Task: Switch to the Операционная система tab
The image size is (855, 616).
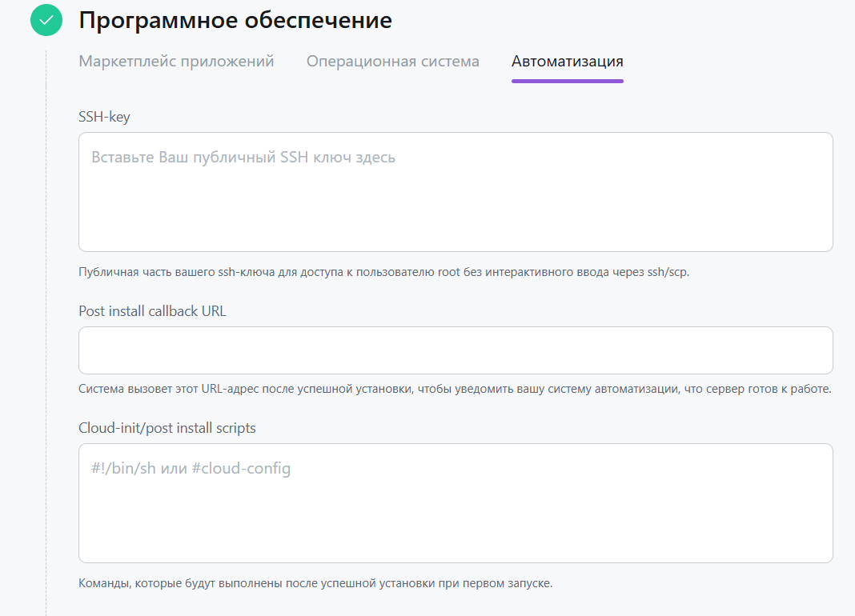Action: [x=392, y=62]
